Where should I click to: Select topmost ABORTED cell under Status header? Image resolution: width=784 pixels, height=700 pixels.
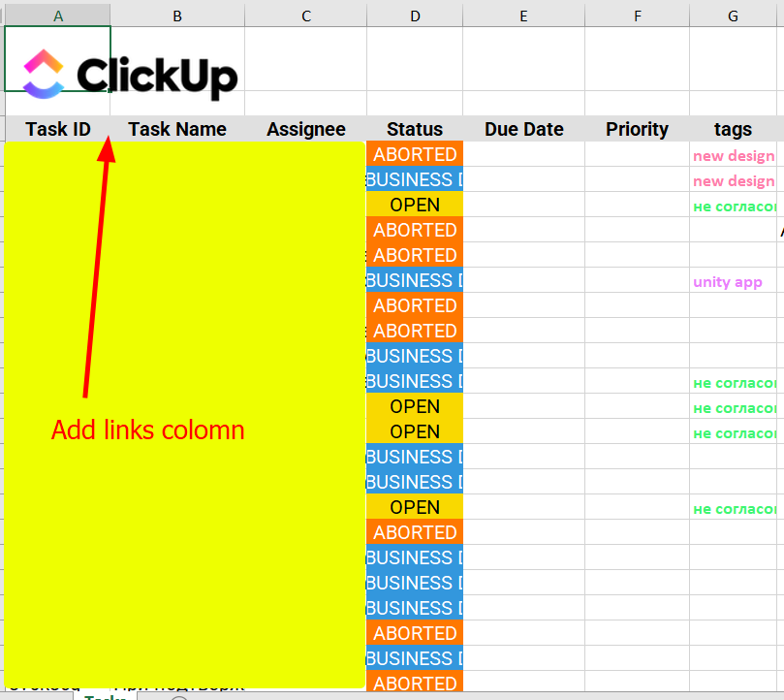pyautogui.click(x=415, y=154)
